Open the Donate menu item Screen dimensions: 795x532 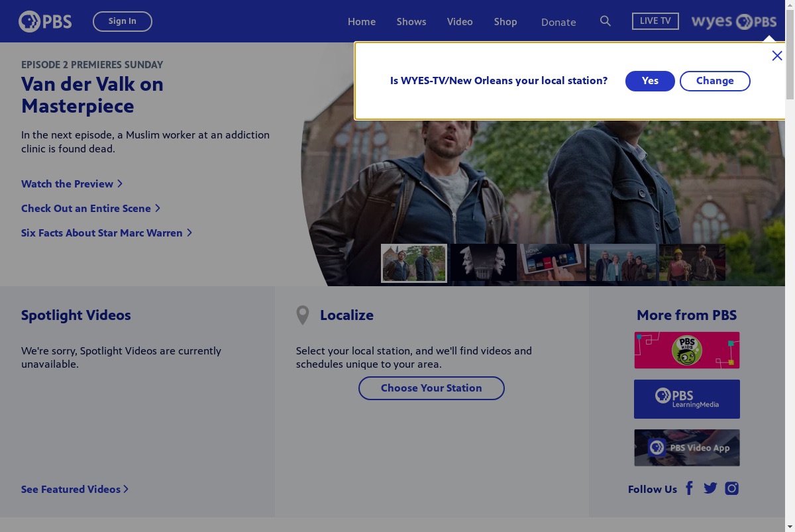pyautogui.click(x=558, y=22)
